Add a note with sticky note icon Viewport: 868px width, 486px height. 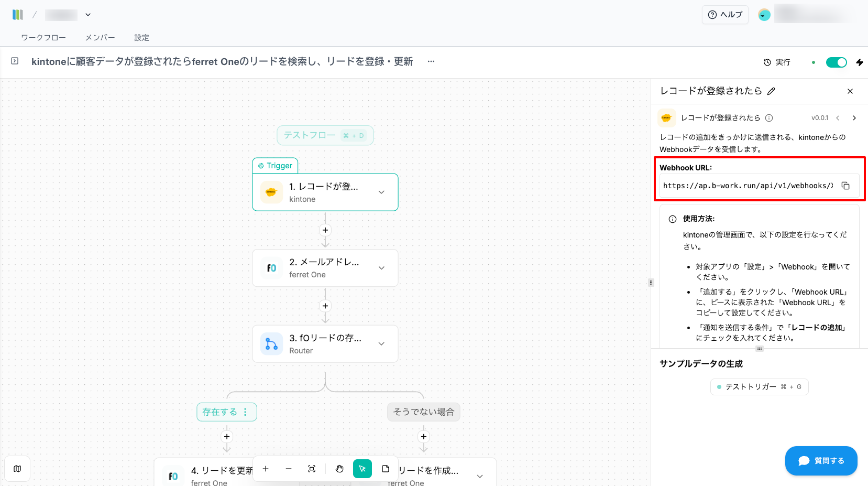point(386,469)
